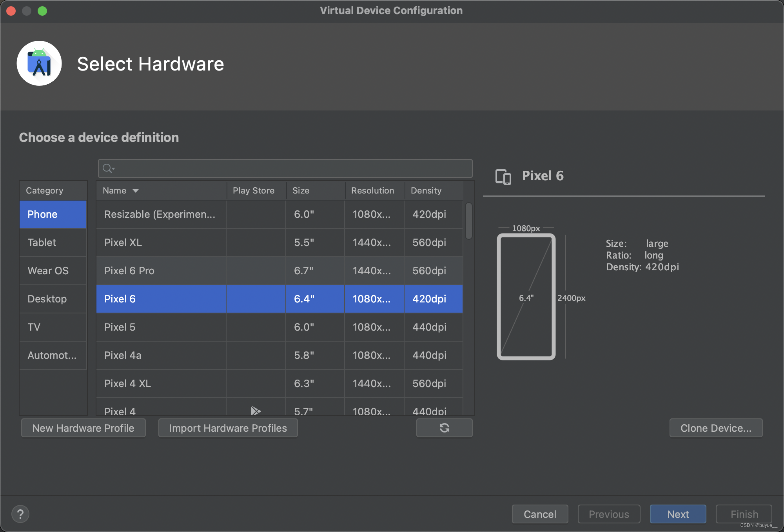Click the Pixel 6 phone preview outline
Viewport: 784px width, 532px height.
(x=526, y=297)
